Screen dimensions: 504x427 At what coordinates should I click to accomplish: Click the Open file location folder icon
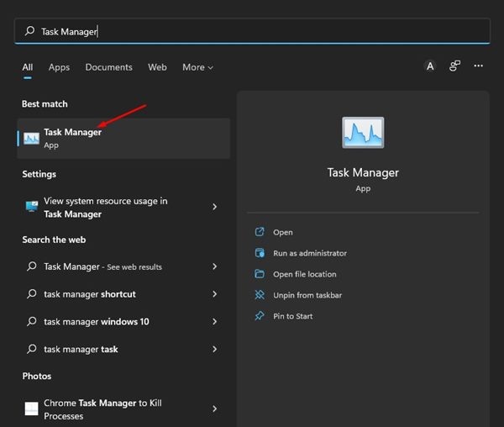click(260, 274)
